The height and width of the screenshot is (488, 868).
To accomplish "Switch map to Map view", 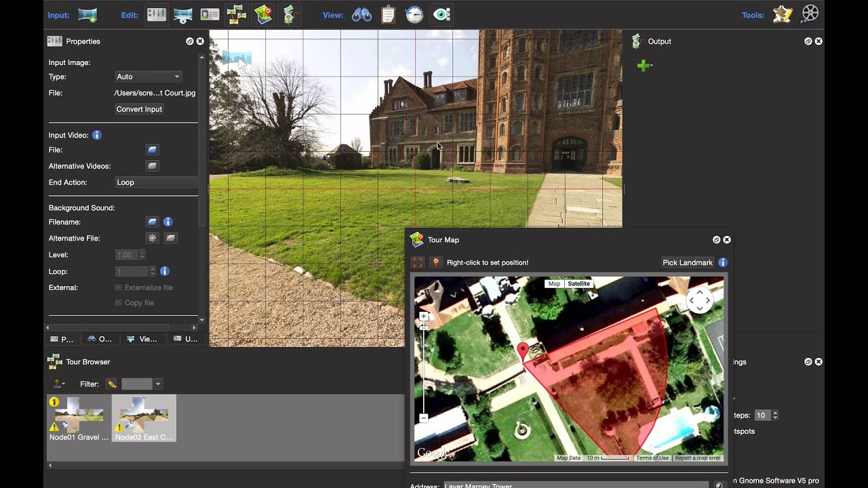I will (554, 284).
